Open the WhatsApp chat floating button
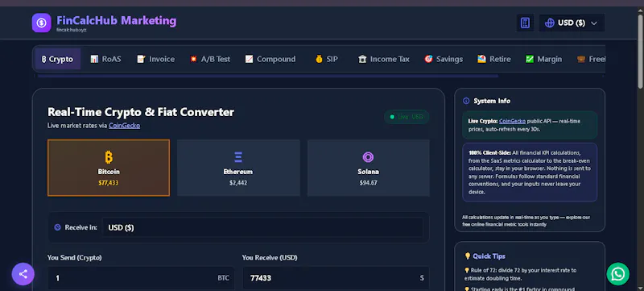This screenshot has height=291, width=644. [x=617, y=274]
